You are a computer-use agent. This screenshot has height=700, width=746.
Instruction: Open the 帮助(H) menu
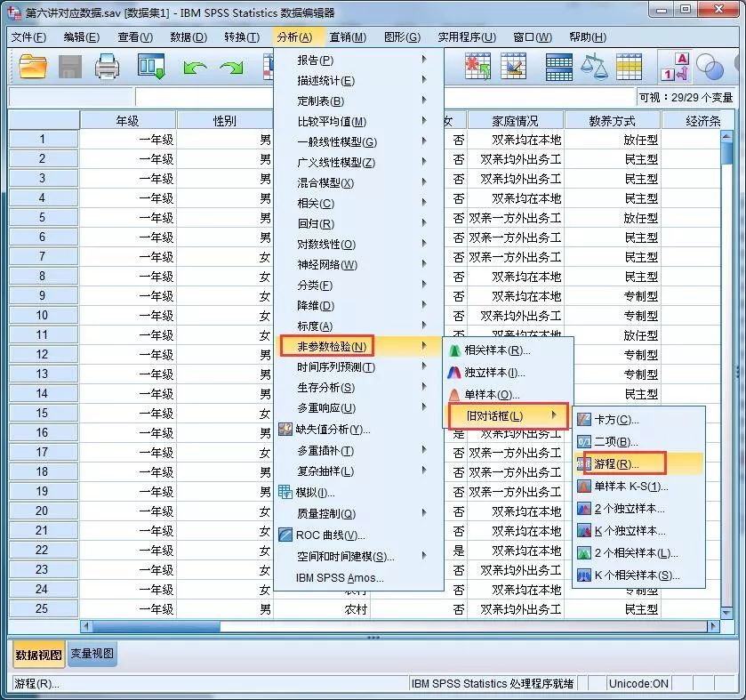[x=588, y=37]
